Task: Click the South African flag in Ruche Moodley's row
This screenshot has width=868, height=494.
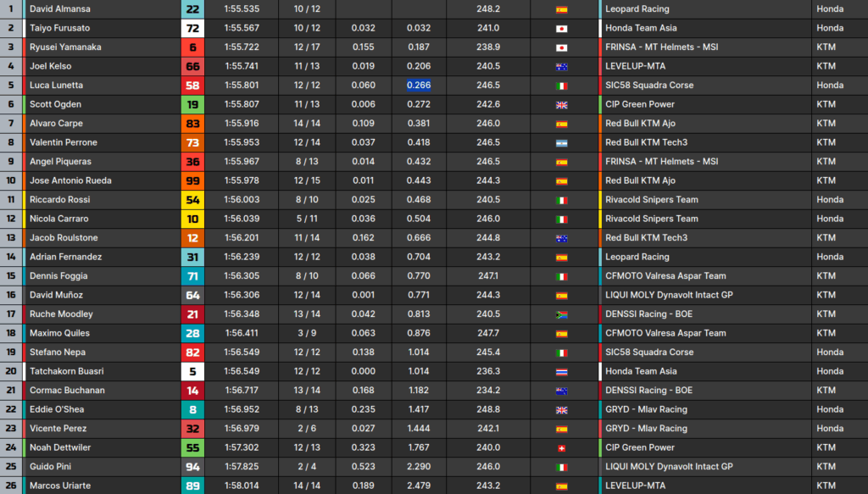Action: pos(561,314)
